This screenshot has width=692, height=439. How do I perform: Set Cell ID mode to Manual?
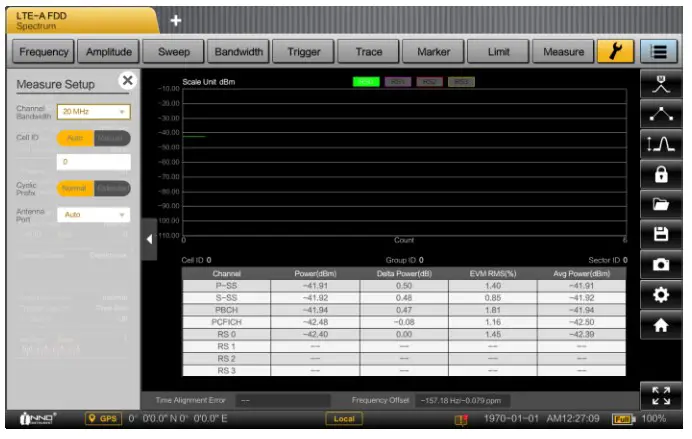coord(112,138)
